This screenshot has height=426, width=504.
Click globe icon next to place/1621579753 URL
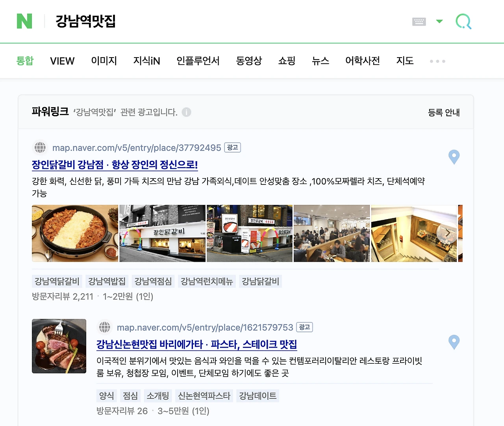[105, 327]
